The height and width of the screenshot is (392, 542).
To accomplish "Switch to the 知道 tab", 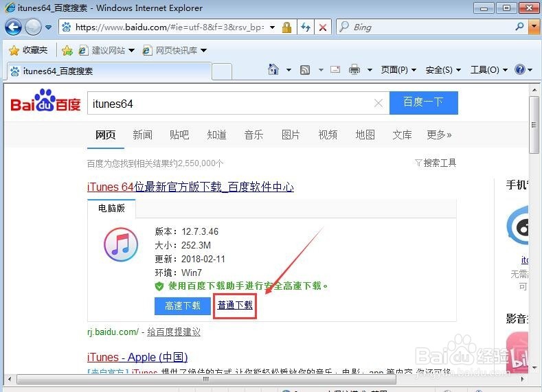I will click(x=216, y=135).
